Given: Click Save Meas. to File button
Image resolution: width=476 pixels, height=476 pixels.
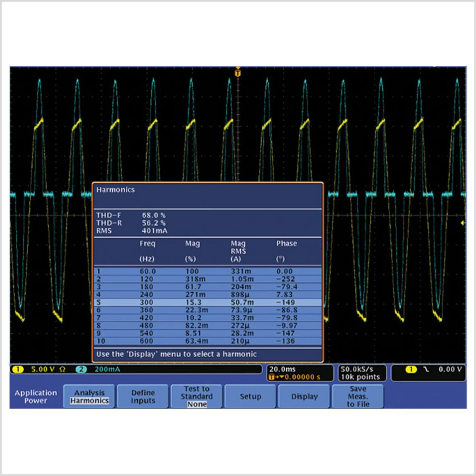Looking at the screenshot, I should tap(358, 396).
